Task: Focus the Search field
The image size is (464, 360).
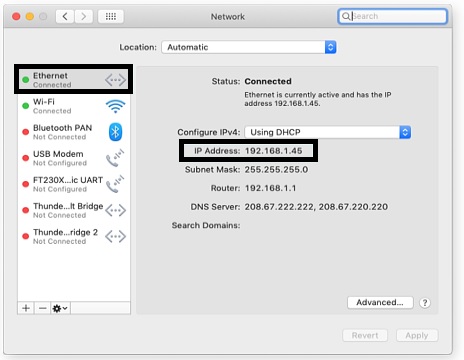Action: (392, 16)
